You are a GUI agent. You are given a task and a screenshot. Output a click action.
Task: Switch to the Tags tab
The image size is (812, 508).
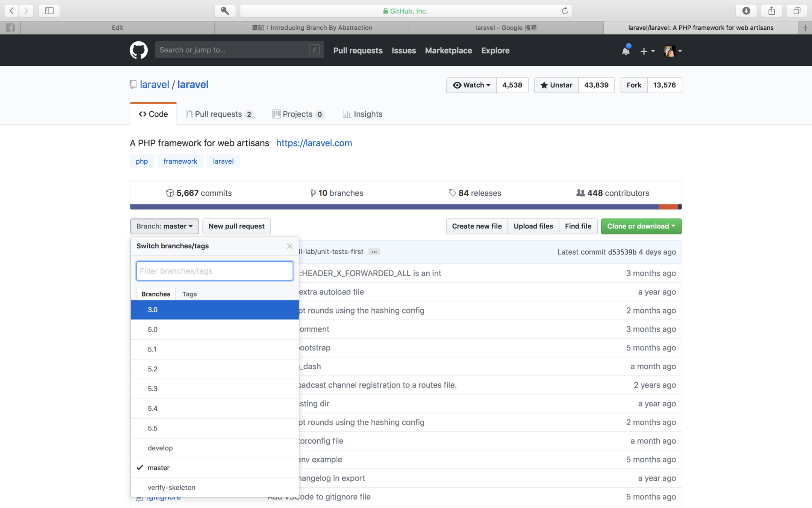(189, 294)
